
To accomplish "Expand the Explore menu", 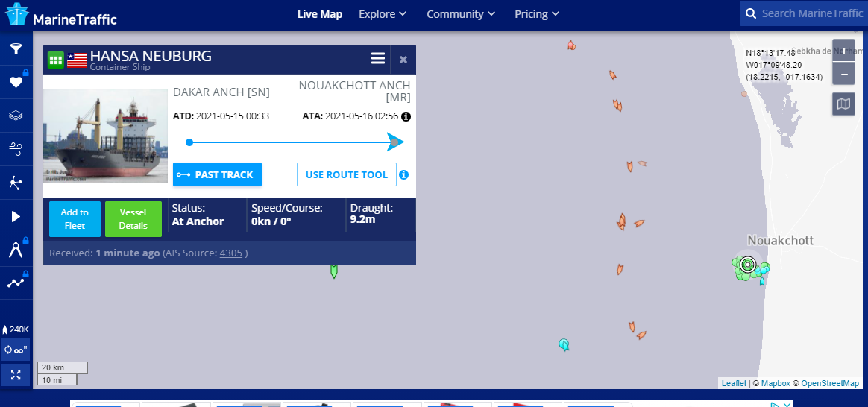I will [x=383, y=14].
